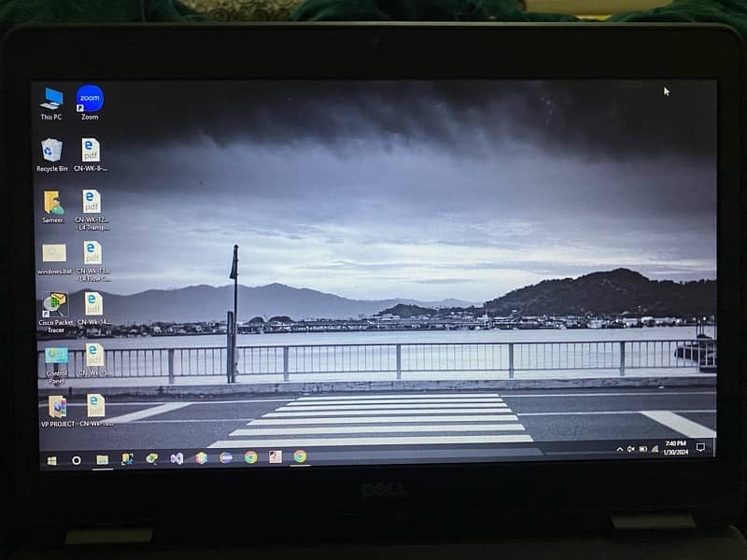747x560 pixels.
Task: Open the VP PROJECT folder
Action: pos(58,412)
